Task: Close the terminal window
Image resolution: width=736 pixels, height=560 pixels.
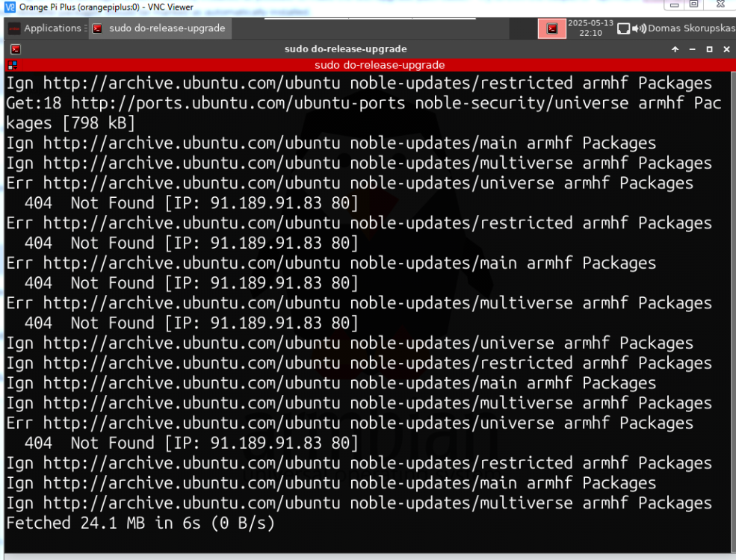Action: [x=726, y=49]
